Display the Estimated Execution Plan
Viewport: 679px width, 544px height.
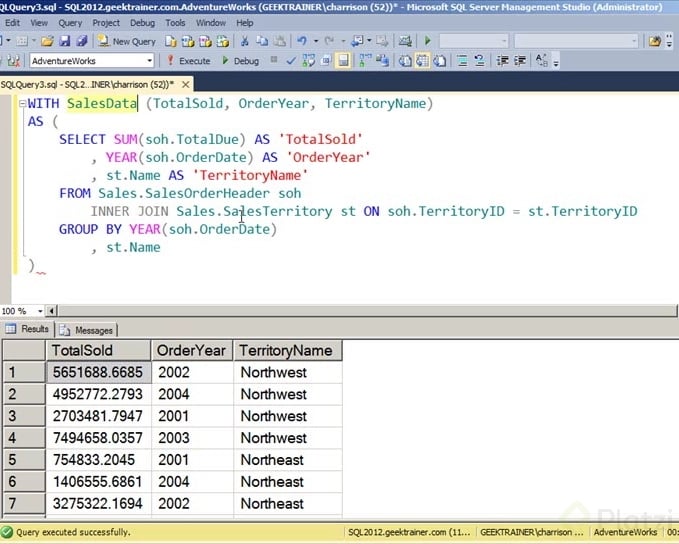tap(308, 61)
